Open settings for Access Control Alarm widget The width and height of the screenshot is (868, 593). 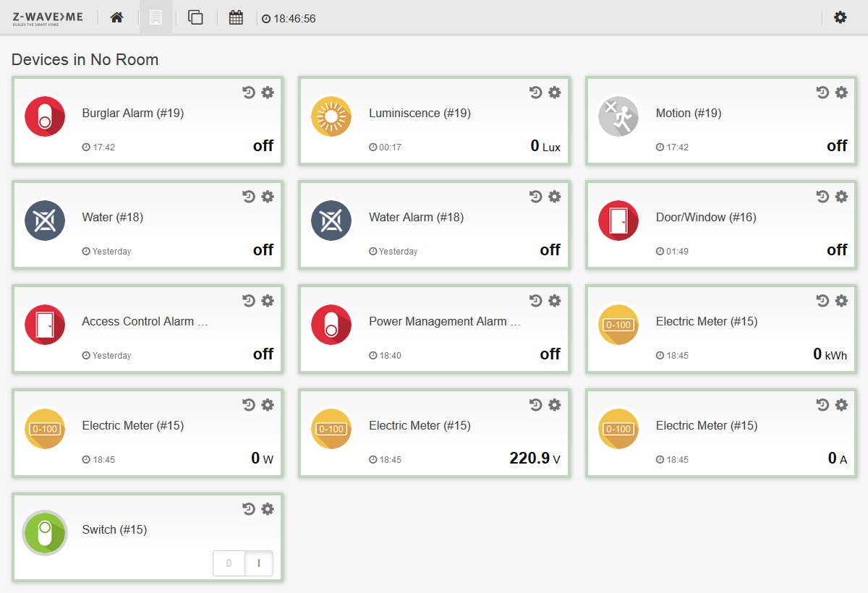pyautogui.click(x=268, y=301)
